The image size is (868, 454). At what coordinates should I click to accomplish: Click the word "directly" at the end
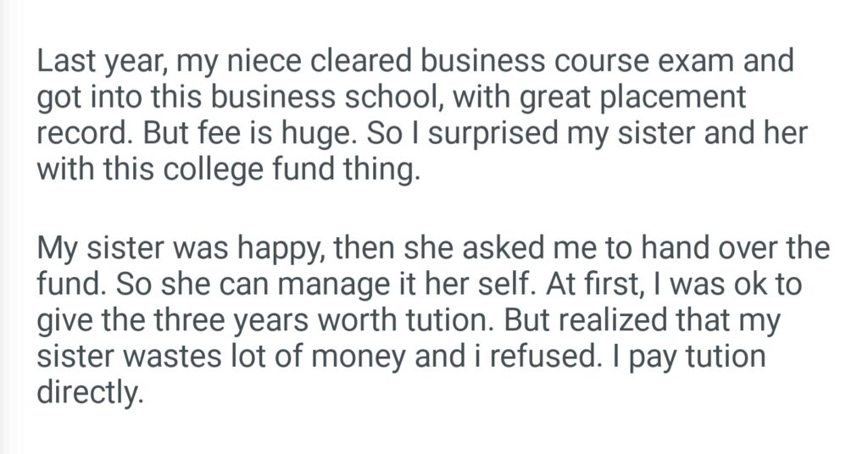pyautogui.click(x=86, y=391)
